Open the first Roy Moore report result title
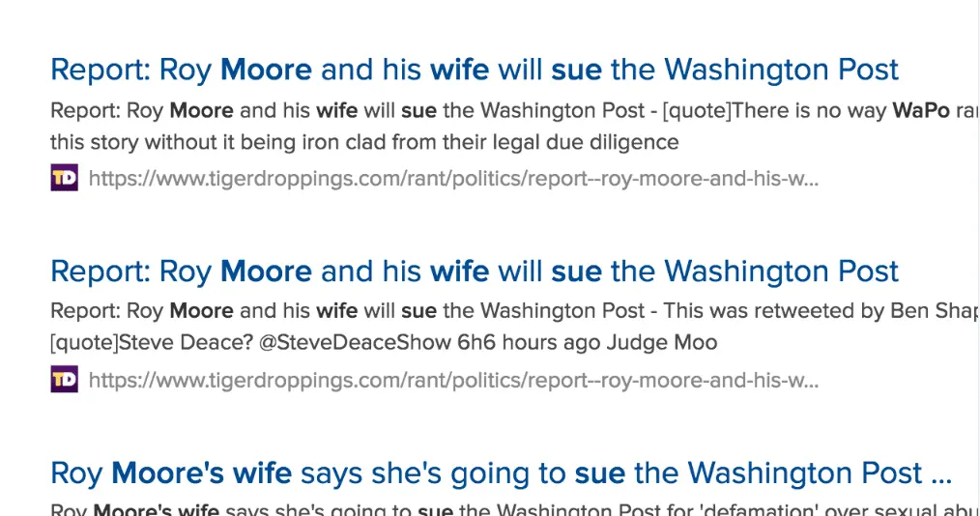This screenshot has height=516, width=980. pyautogui.click(x=474, y=70)
